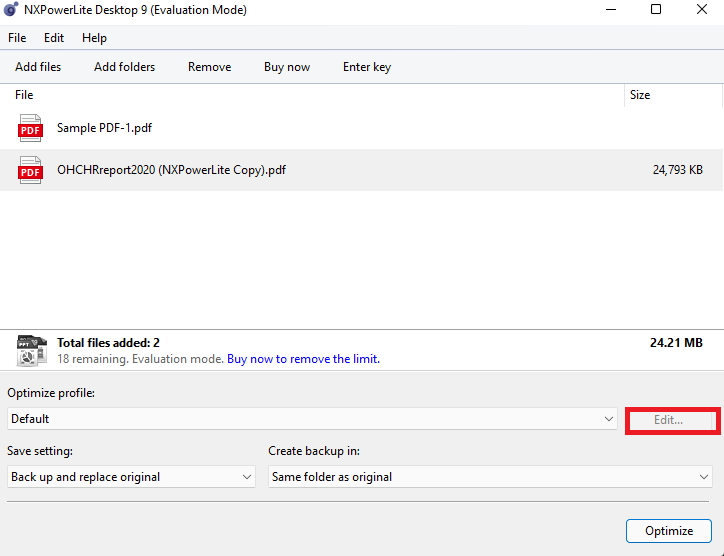Click the Edit... profile button
The width and height of the screenshot is (724, 556).
(x=669, y=420)
